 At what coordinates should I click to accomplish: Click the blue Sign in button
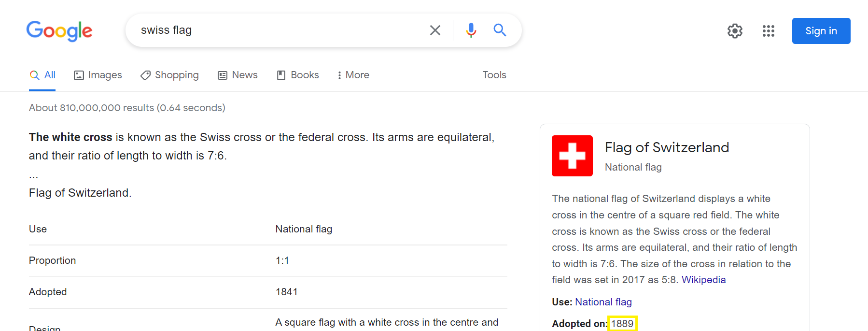click(x=821, y=31)
